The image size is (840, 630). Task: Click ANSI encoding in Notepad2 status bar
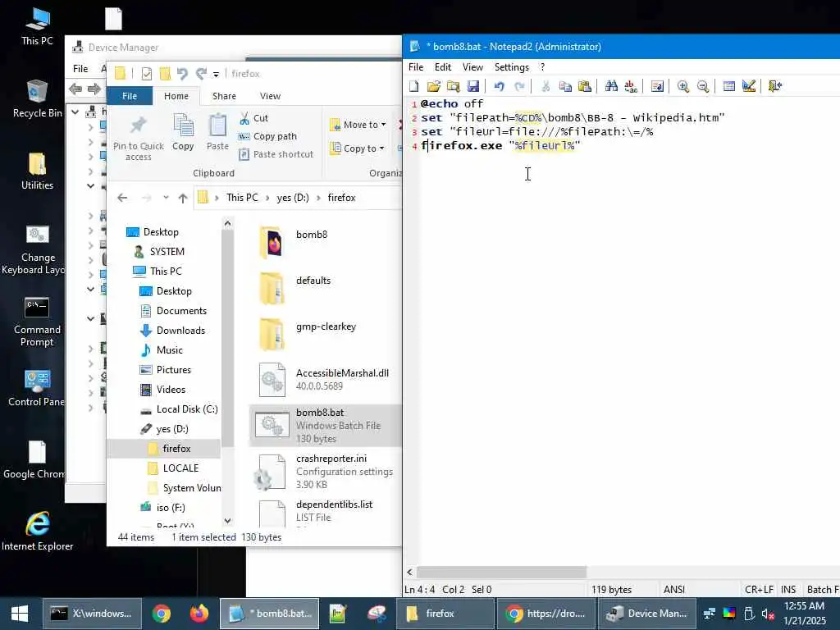tap(674, 590)
